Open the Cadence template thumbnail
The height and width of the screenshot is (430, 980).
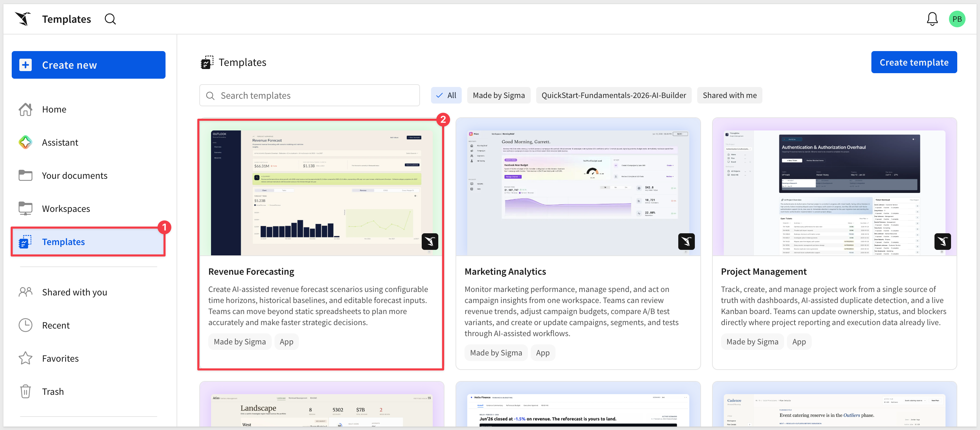[x=834, y=404]
